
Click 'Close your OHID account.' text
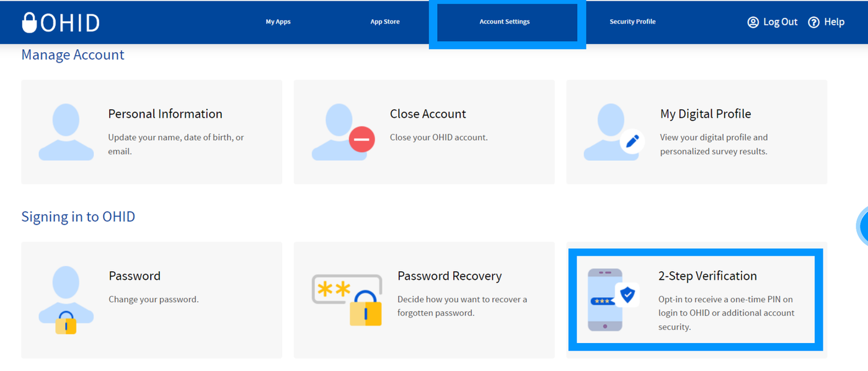tap(439, 137)
